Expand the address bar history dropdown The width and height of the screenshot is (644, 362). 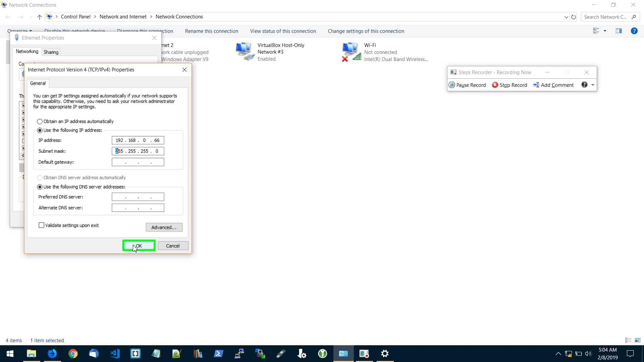pos(566,17)
